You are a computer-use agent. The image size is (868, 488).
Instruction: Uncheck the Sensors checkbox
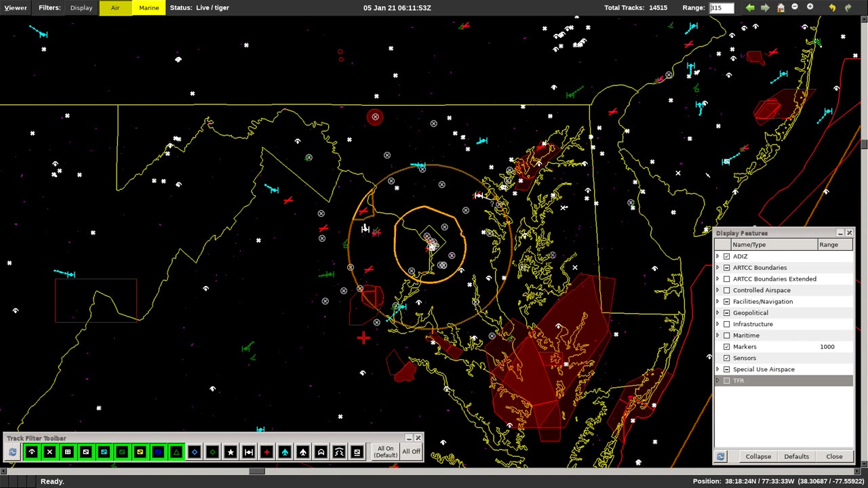pyautogui.click(x=727, y=358)
